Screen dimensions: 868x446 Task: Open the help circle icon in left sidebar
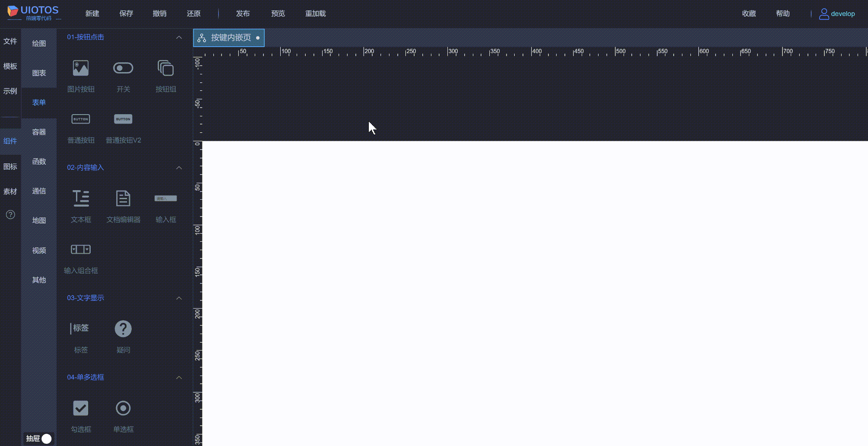click(10, 215)
